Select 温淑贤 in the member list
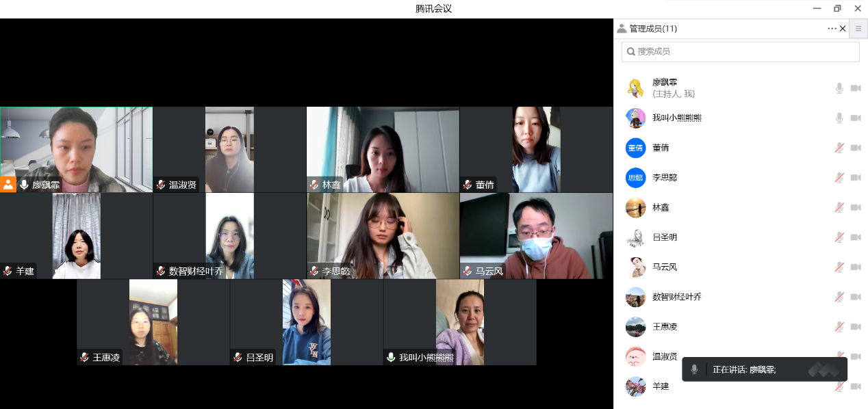The width and height of the screenshot is (868, 409). click(664, 356)
